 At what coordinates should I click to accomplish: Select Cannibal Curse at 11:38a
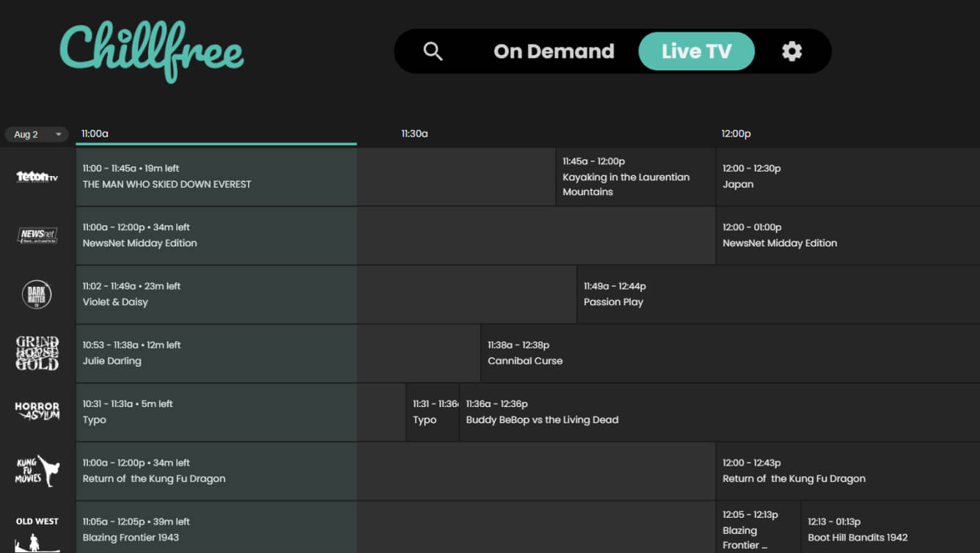729,354
